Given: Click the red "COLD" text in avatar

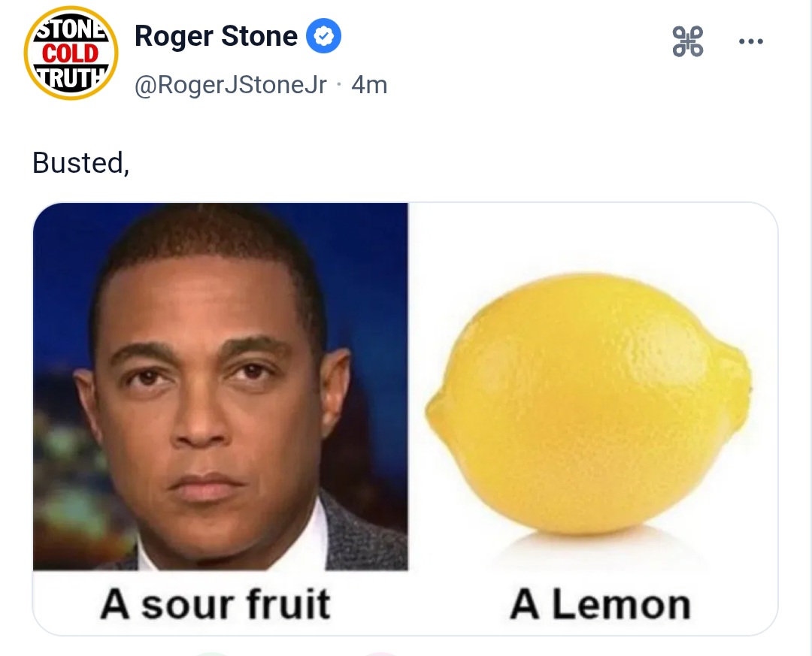Looking at the screenshot, I should pyautogui.click(x=71, y=53).
